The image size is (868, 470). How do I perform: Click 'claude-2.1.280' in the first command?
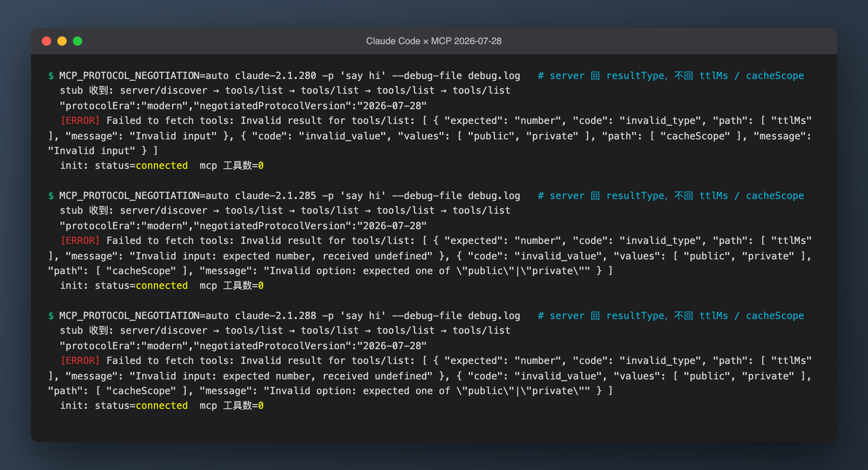276,75
